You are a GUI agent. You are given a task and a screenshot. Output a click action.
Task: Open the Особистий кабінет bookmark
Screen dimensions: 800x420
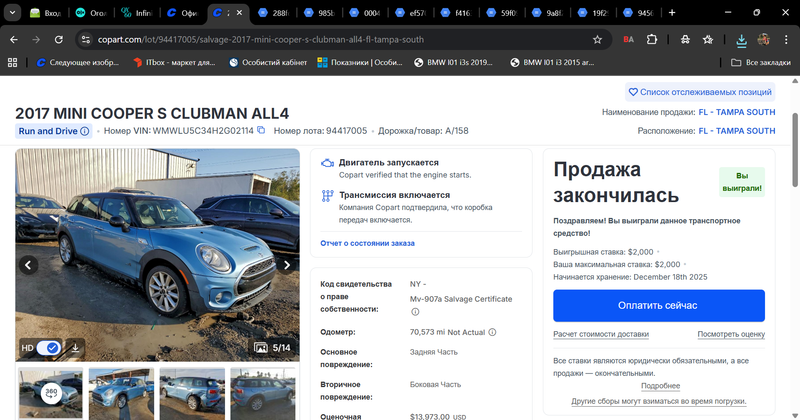268,62
